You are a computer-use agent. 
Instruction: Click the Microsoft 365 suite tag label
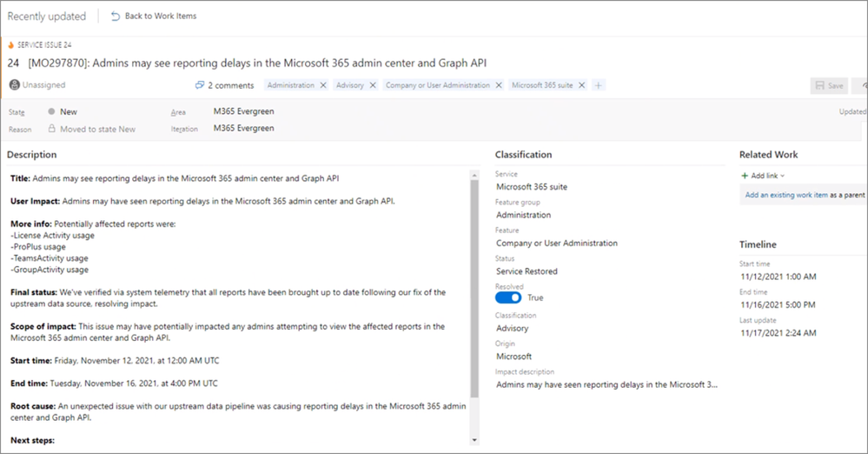tap(542, 85)
